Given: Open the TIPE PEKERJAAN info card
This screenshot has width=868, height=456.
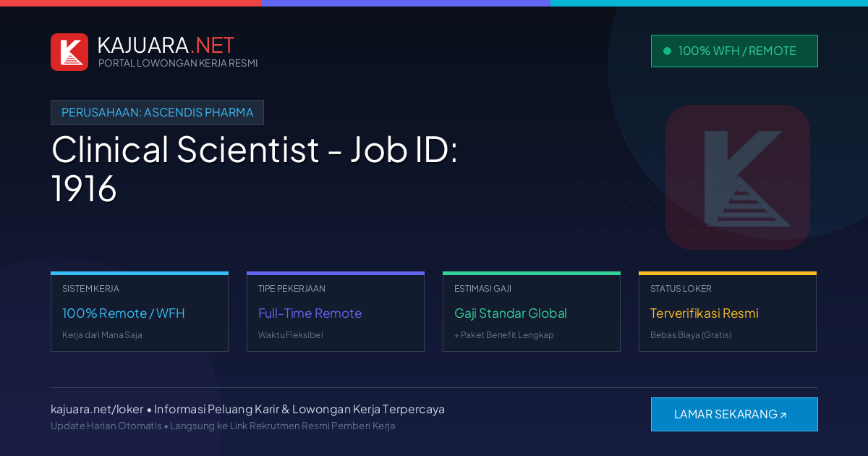Looking at the screenshot, I should [336, 312].
